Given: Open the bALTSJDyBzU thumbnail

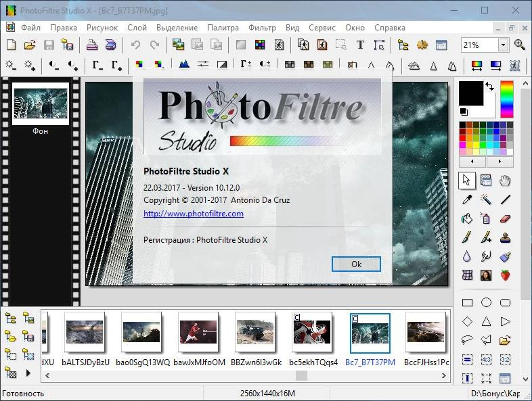Looking at the screenshot, I should tap(85, 332).
